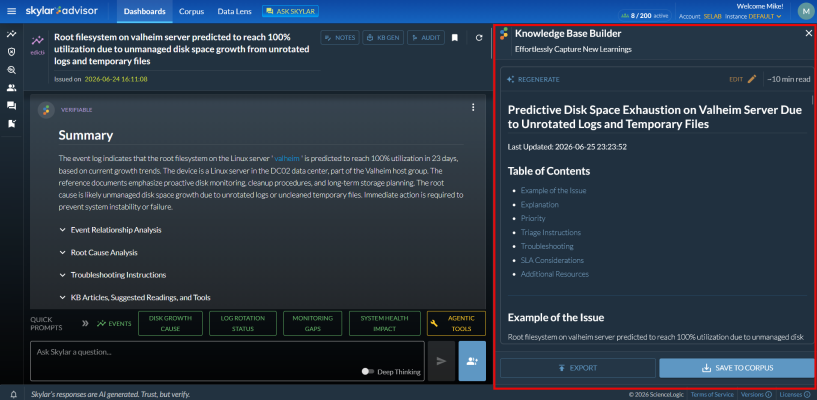The height and width of the screenshot is (400, 817).
Task: Click the Skylar logo next to VERIFIABLE
Action: (x=46, y=110)
